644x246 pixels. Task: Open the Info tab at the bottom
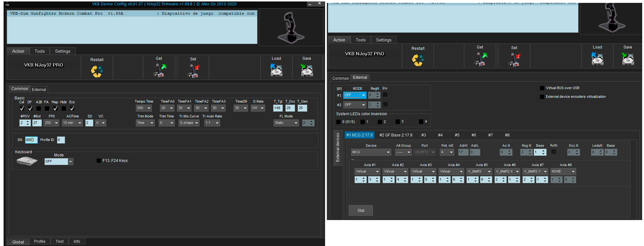coord(77,241)
